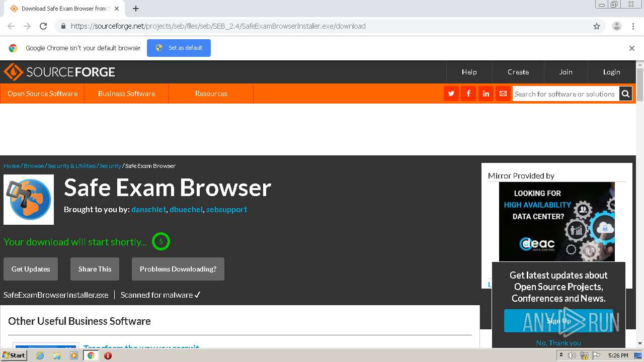Click red Opera icon in taskbar
This screenshot has width=644, height=362.
pyautogui.click(x=108, y=355)
